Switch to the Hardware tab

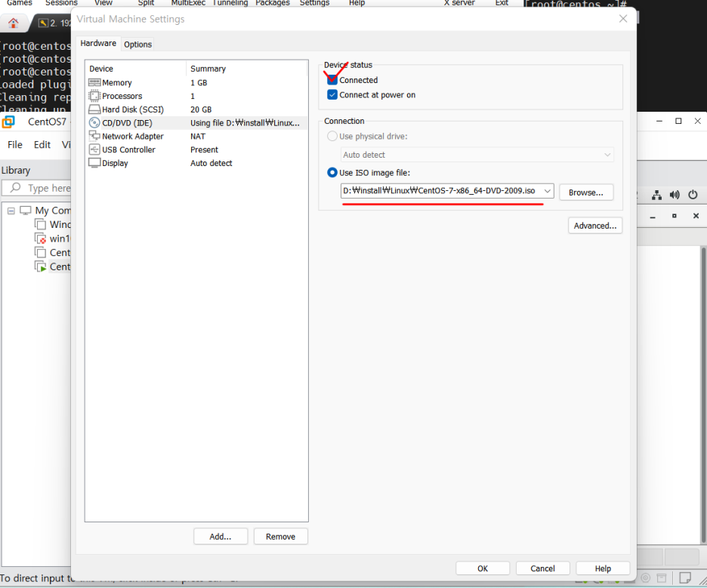[x=98, y=43]
